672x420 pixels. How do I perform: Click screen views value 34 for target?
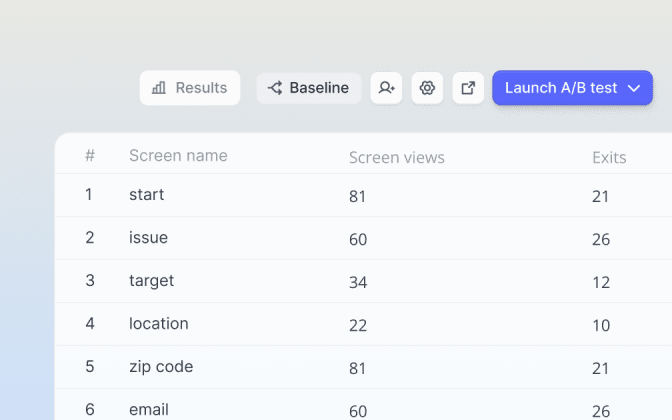[358, 282]
